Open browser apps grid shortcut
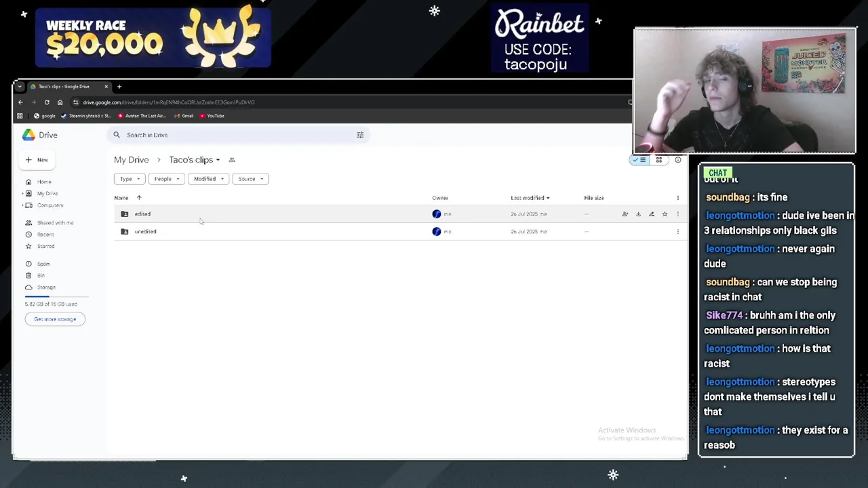Viewport: 868px width, 488px height. [20, 116]
